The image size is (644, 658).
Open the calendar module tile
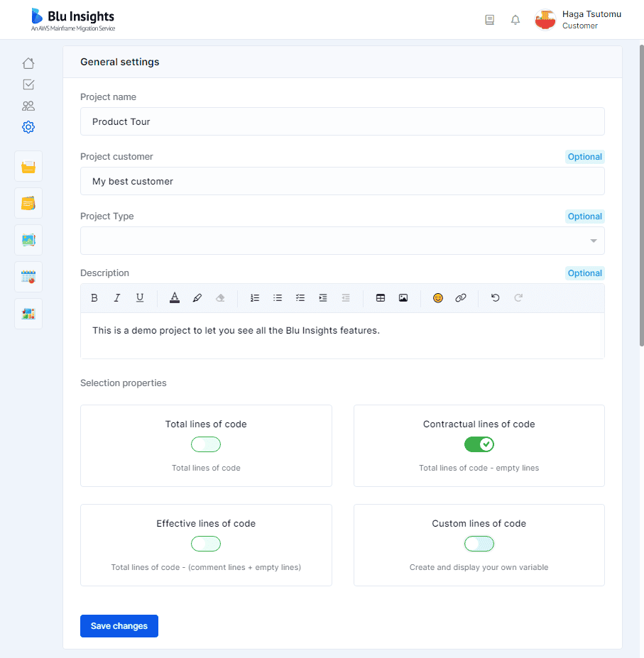(x=28, y=277)
